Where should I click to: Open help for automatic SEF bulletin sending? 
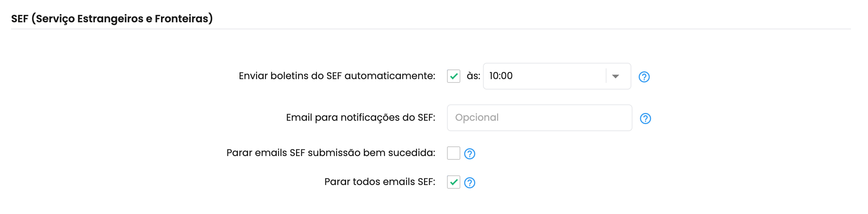(x=644, y=77)
